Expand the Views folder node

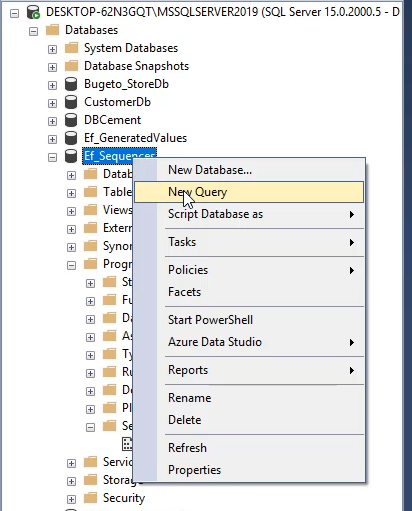pos(71,212)
